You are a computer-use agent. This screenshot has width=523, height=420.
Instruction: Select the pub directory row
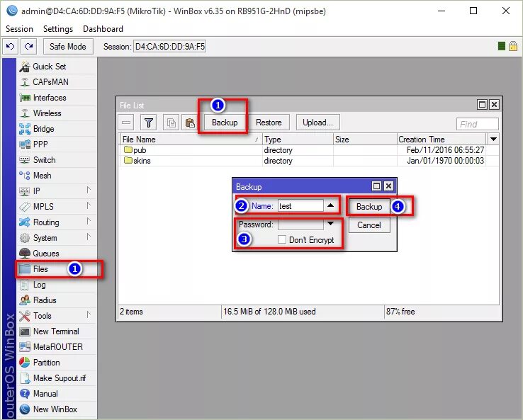pos(303,150)
